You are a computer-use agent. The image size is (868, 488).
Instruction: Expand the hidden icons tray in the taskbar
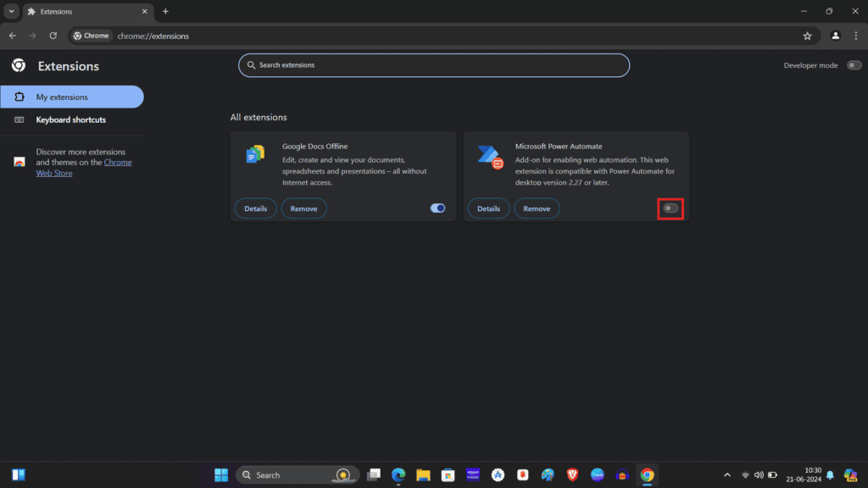pos(727,474)
